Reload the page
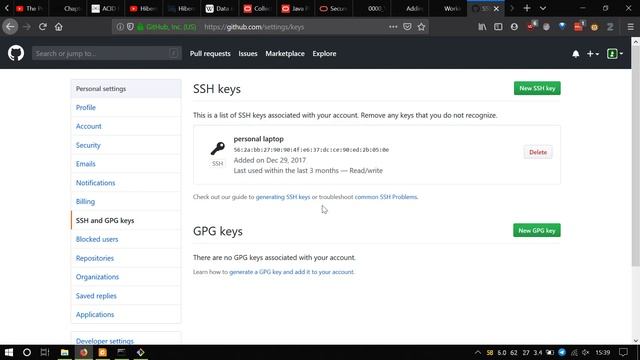The height and width of the screenshot is (360, 640). click(42, 27)
